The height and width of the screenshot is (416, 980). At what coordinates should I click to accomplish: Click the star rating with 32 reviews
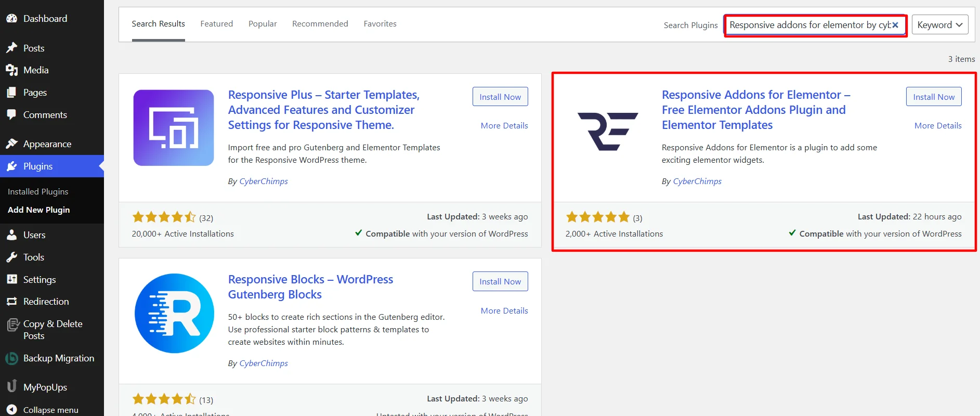(x=164, y=217)
